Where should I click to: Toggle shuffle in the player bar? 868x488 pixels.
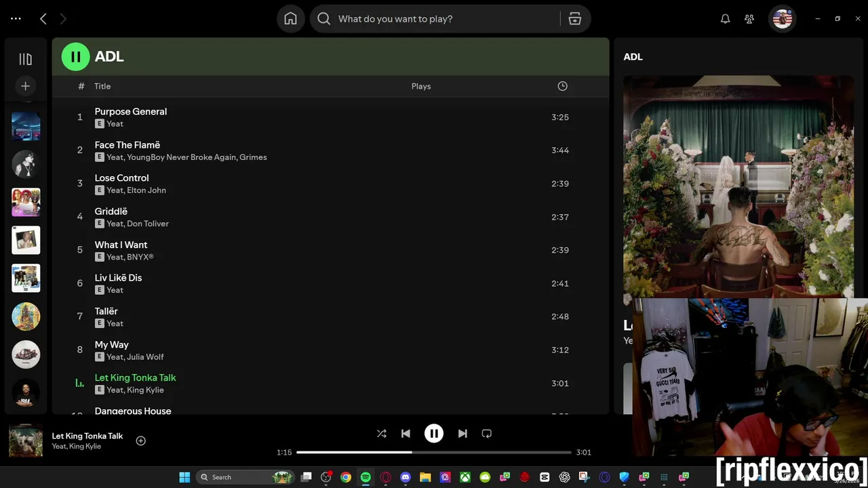382,434
